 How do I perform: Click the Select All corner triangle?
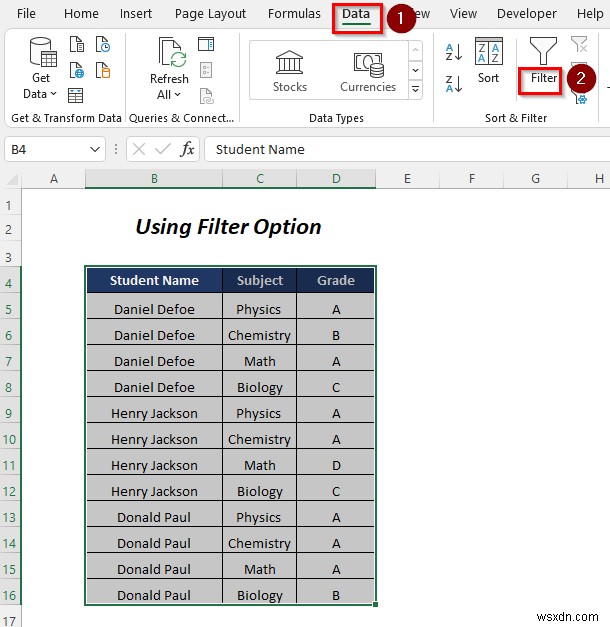point(12,179)
